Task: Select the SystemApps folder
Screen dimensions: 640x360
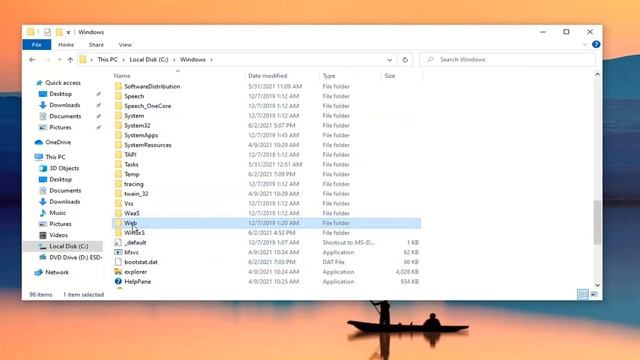Action: tap(141, 135)
